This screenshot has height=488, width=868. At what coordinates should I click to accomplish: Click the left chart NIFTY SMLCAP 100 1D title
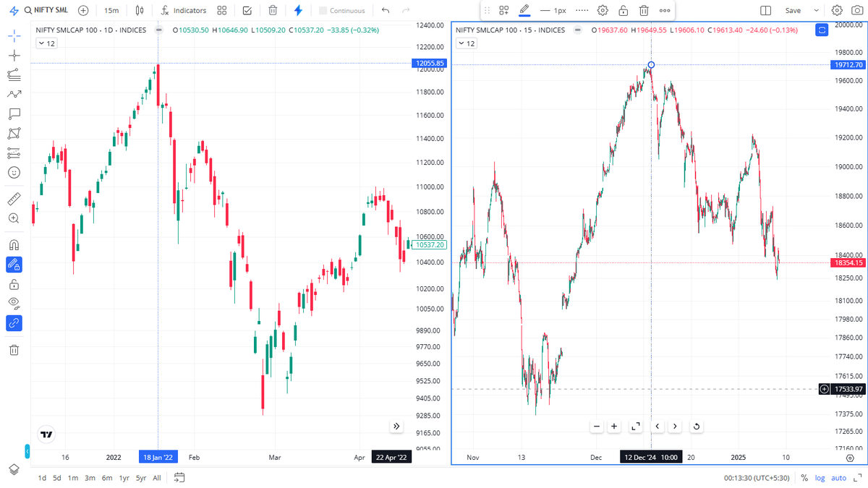pyautogui.click(x=91, y=30)
